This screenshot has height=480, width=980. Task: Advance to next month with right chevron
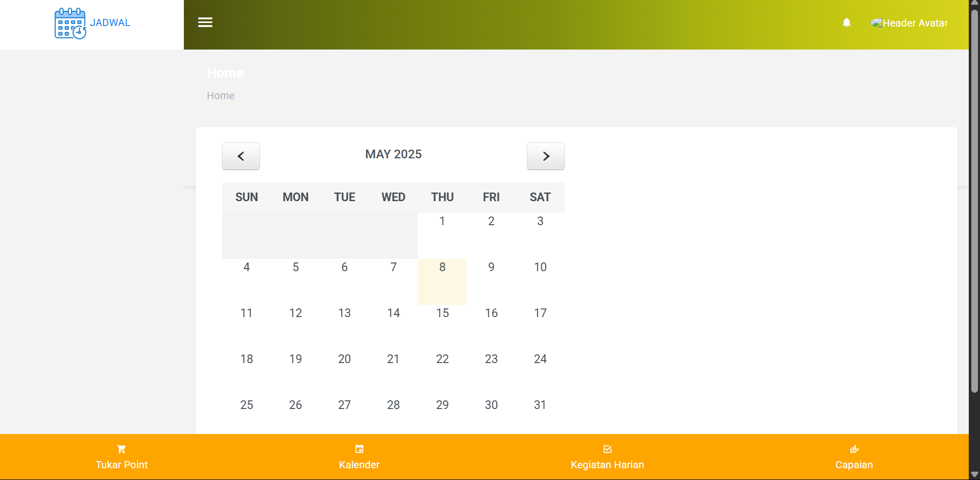coord(545,156)
